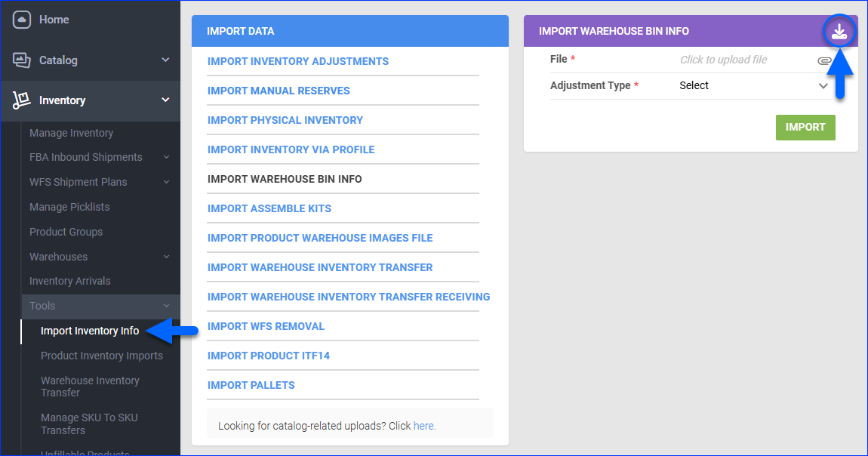Open Import Pallets option

(x=251, y=385)
